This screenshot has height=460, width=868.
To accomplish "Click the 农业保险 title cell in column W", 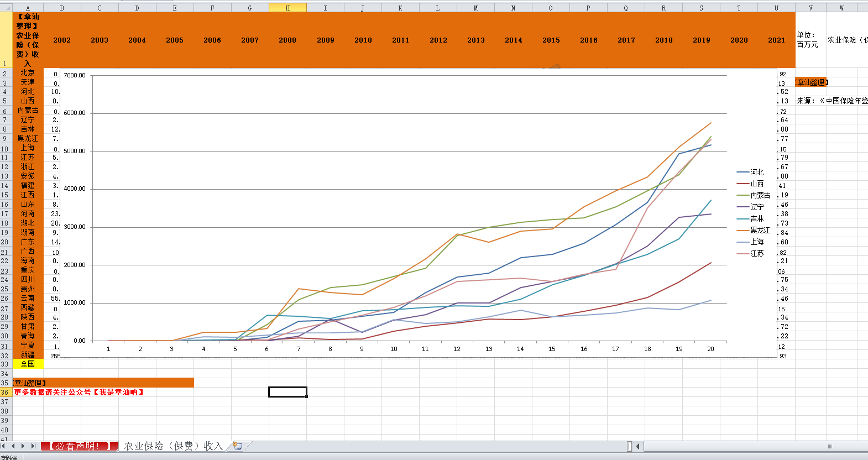I will (847, 40).
